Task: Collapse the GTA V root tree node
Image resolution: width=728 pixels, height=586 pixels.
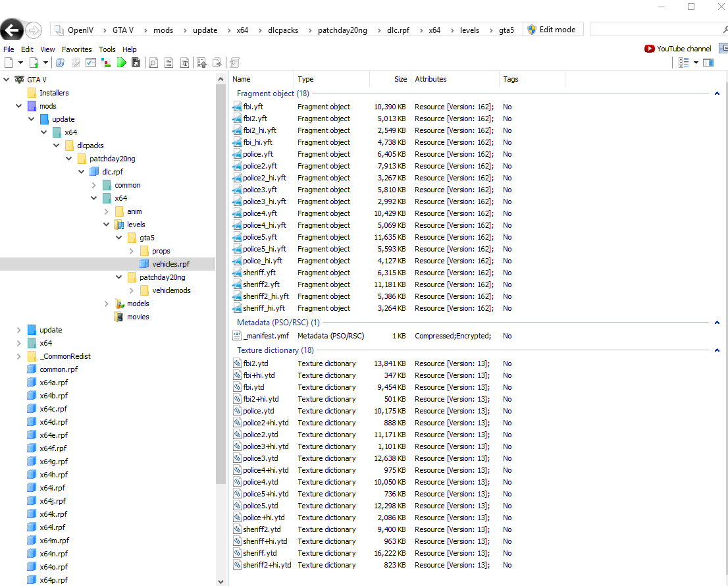Action: [x=7, y=80]
